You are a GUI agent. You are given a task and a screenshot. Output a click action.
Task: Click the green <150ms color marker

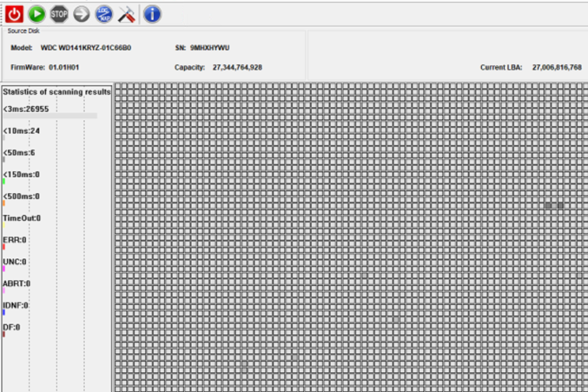[x=4, y=181]
